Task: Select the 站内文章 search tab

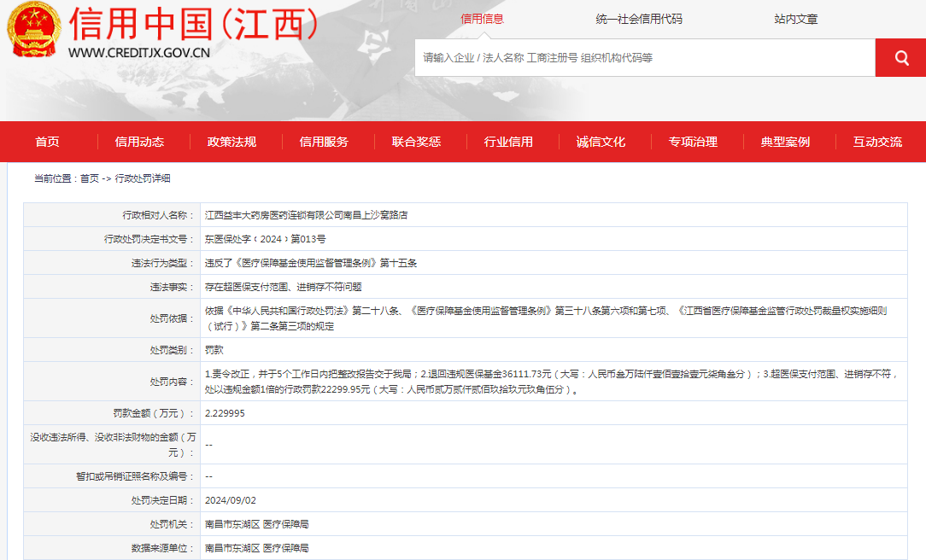Action: click(795, 19)
